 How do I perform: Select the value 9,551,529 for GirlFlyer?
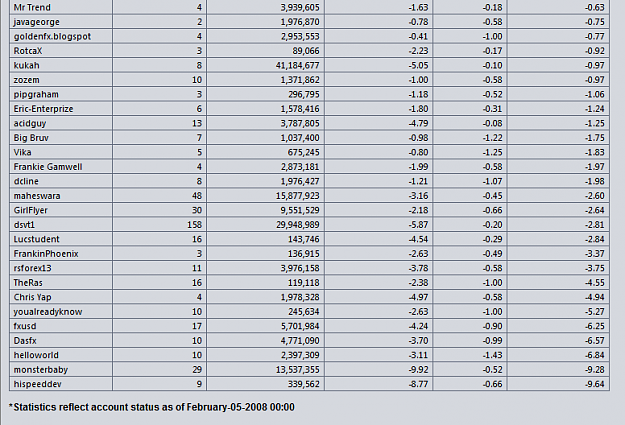pyautogui.click(x=300, y=210)
